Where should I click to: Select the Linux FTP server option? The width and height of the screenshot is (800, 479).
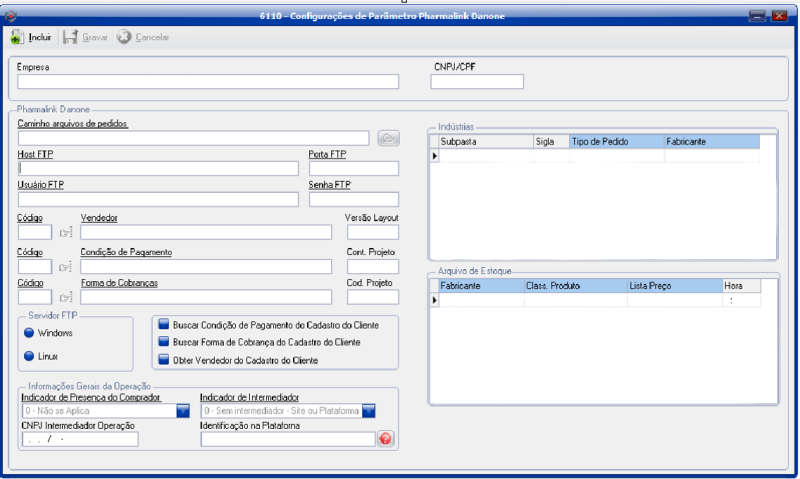click(29, 355)
